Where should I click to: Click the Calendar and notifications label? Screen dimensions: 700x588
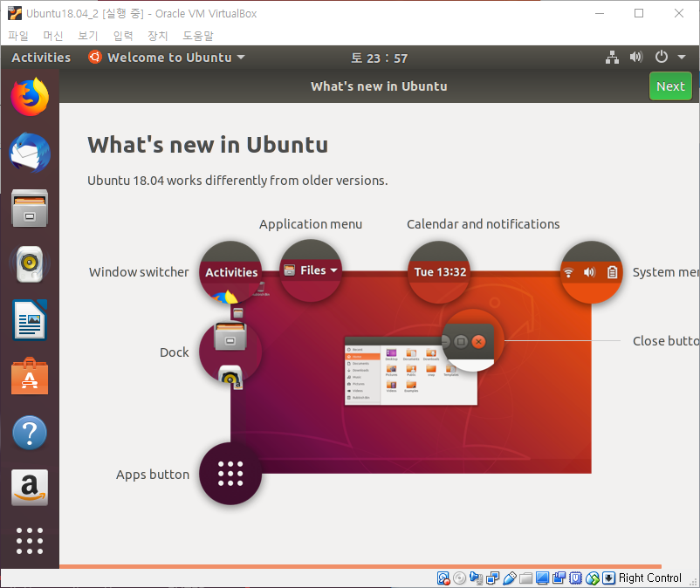(483, 224)
